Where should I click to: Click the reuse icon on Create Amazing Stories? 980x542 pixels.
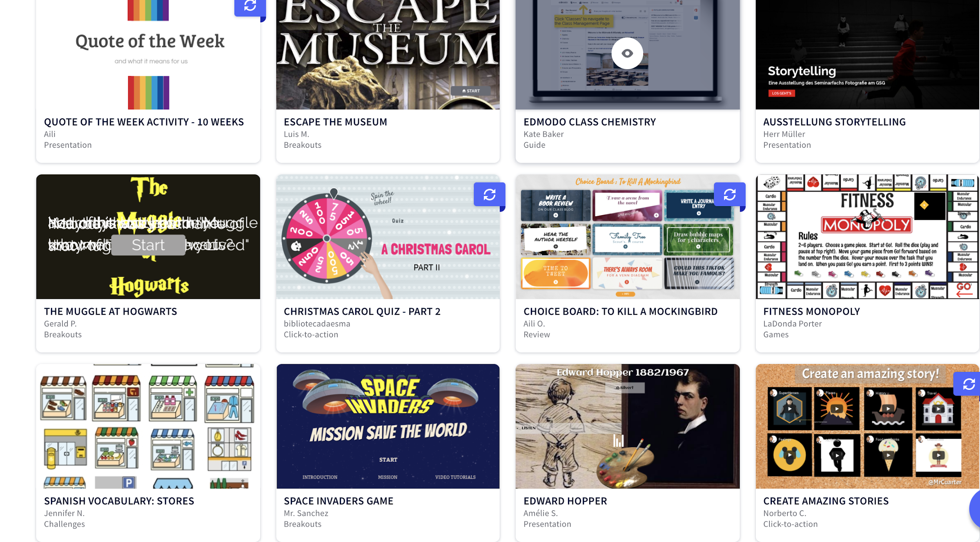[968, 384]
